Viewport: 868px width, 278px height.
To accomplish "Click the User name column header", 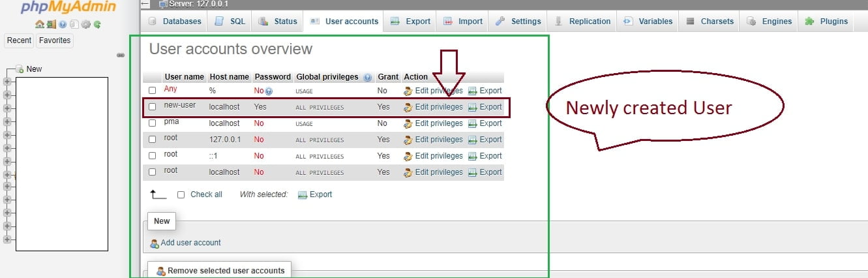I will [x=184, y=77].
